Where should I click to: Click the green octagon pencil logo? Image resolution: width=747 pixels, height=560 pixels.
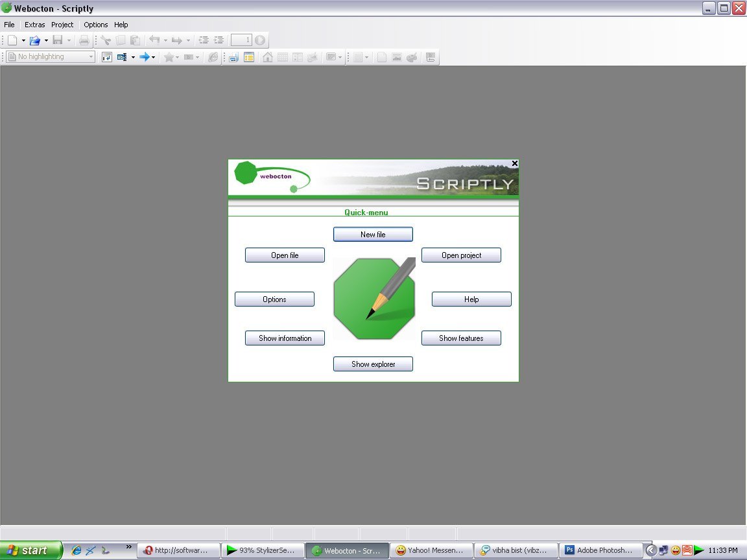[x=374, y=299]
